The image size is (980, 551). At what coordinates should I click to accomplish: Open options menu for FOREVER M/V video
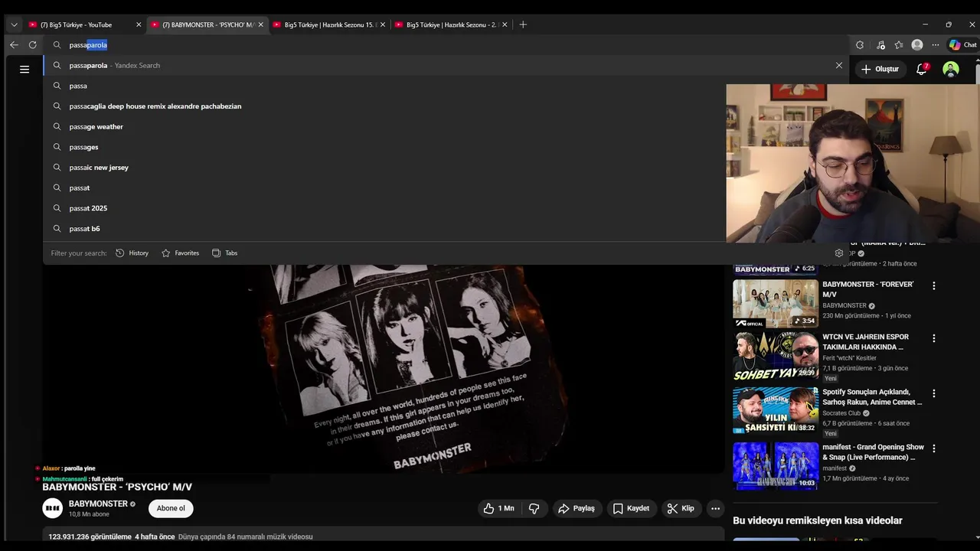pos(933,286)
